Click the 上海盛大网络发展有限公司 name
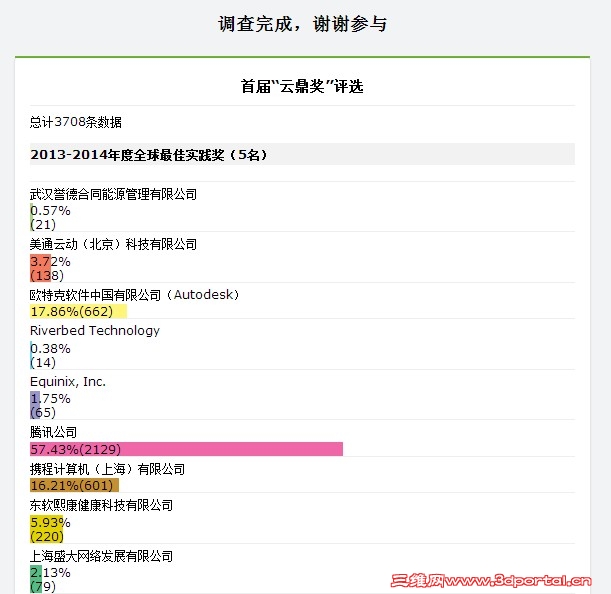The image size is (611, 594). point(101,556)
